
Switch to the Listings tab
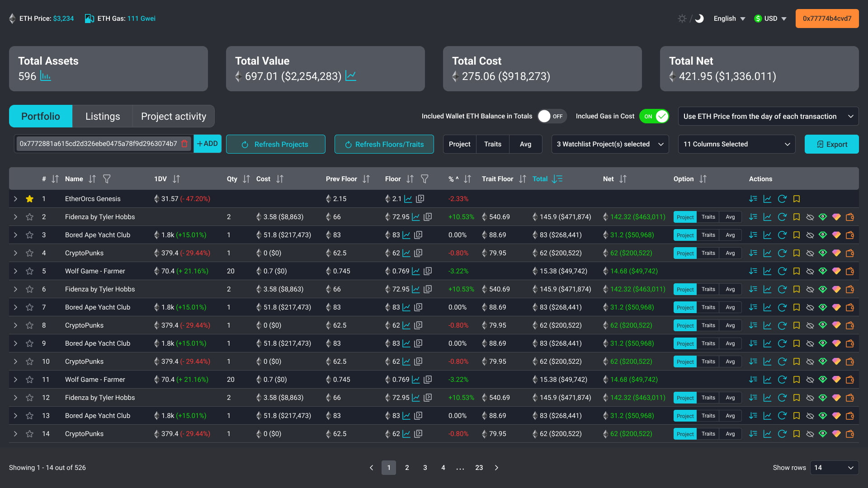(x=103, y=116)
